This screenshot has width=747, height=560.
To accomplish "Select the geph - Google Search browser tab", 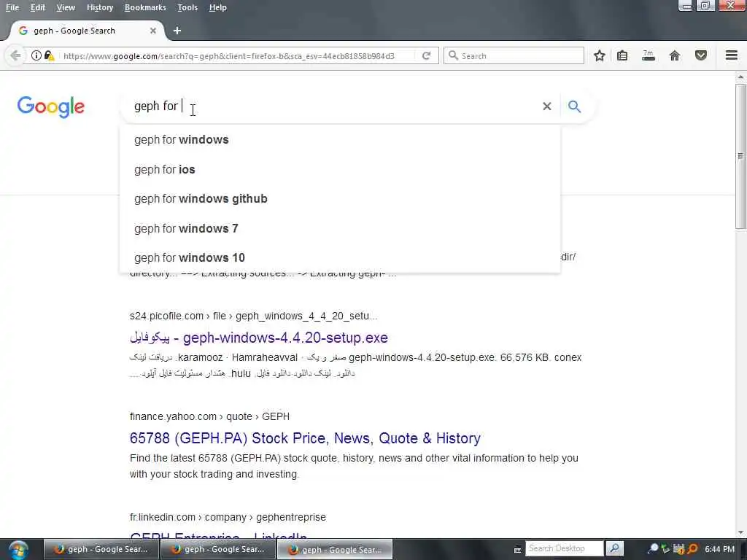I will pyautogui.click(x=88, y=31).
